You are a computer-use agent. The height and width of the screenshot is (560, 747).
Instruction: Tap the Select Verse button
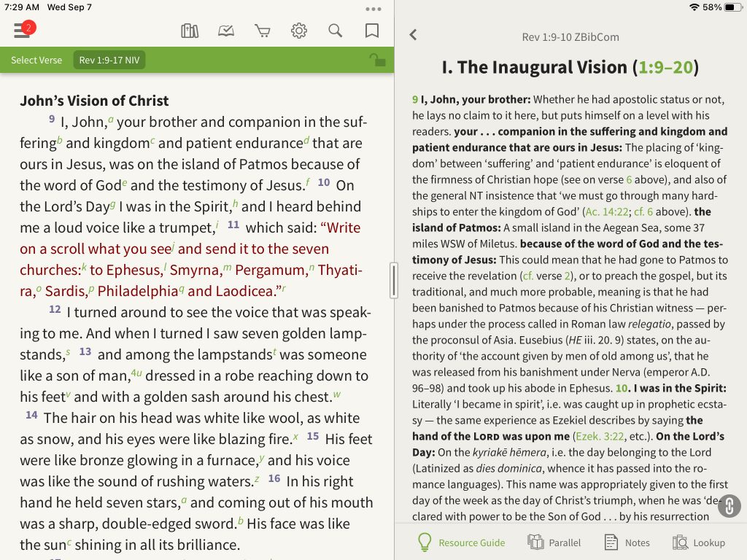[36, 60]
